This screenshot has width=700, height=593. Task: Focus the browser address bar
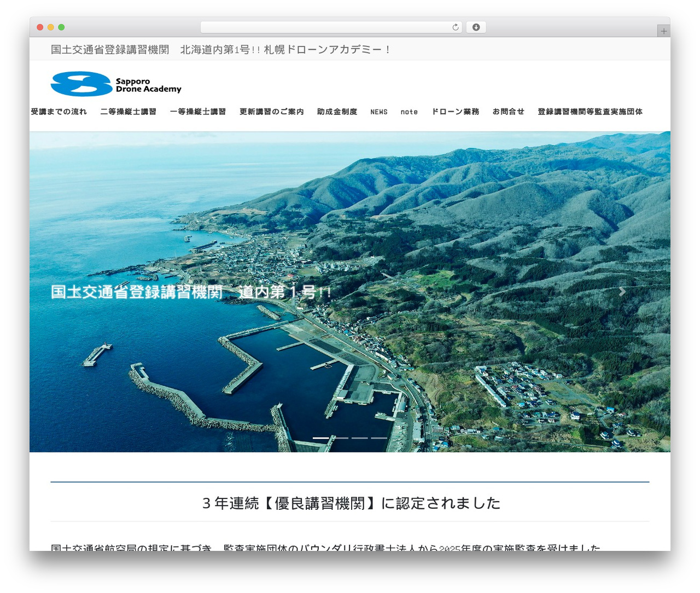click(331, 27)
